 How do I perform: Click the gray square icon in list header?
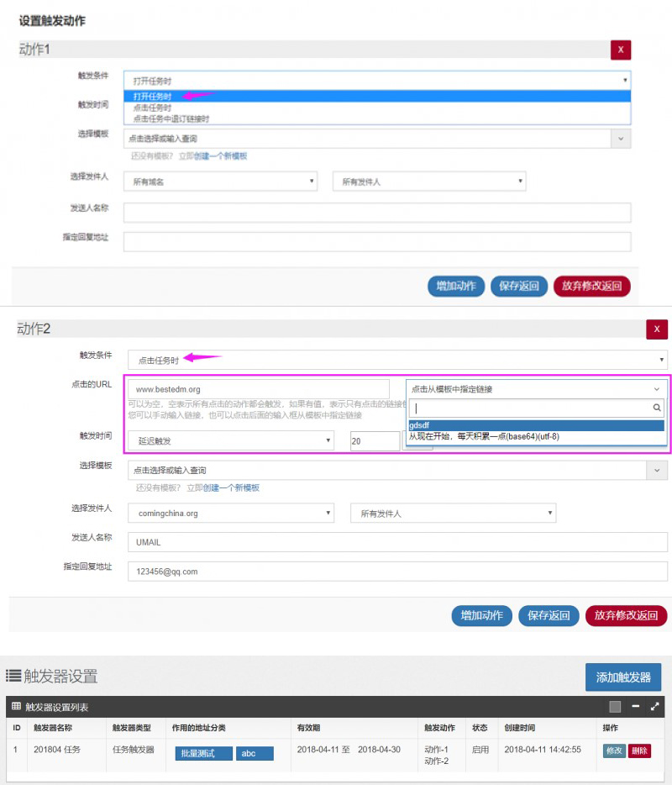(615, 707)
